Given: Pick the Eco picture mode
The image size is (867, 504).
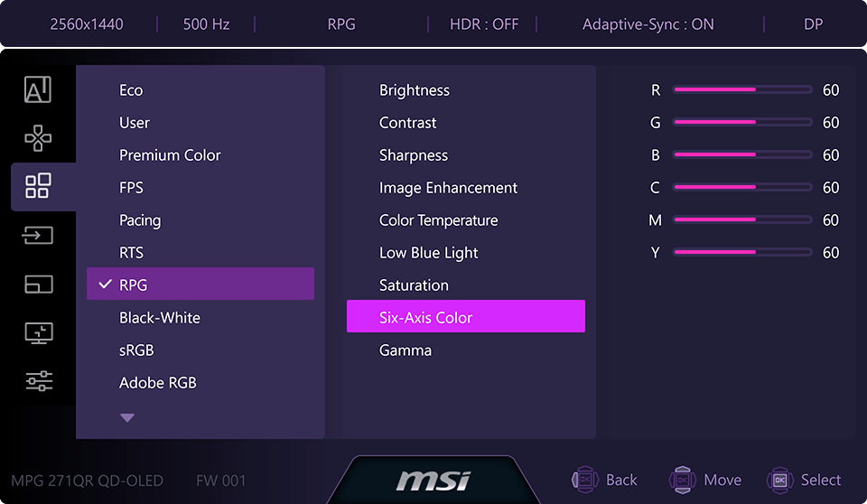Looking at the screenshot, I should tap(131, 90).
